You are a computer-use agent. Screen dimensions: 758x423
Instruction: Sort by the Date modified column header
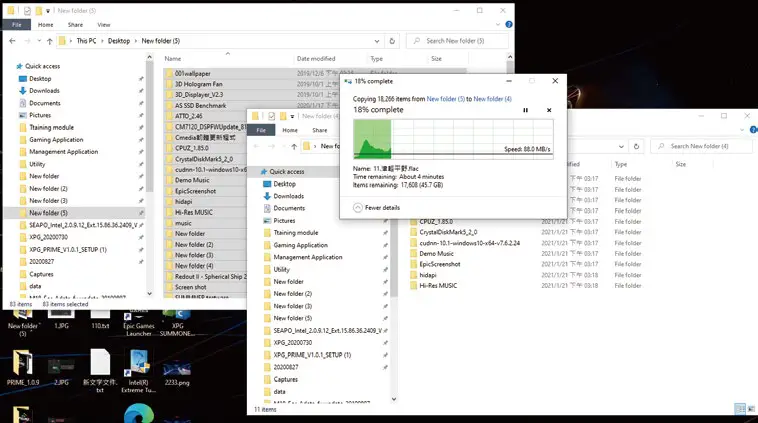click(316, 59)
